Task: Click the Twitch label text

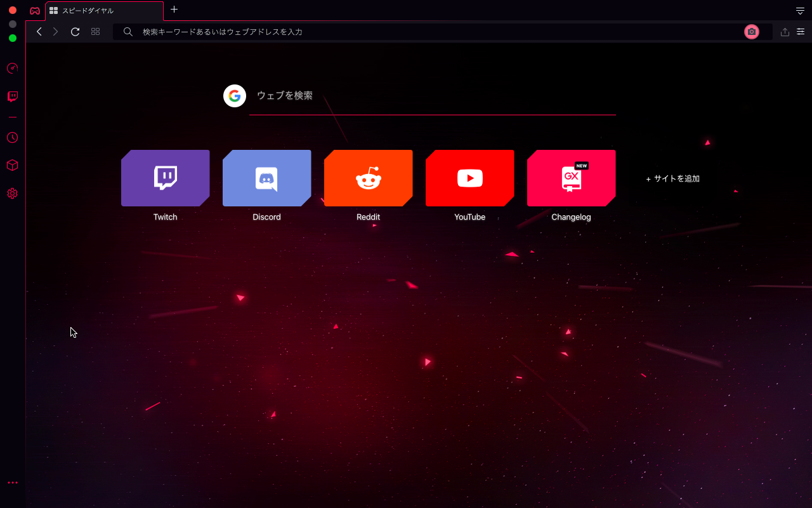Action: tap(165, 217)
